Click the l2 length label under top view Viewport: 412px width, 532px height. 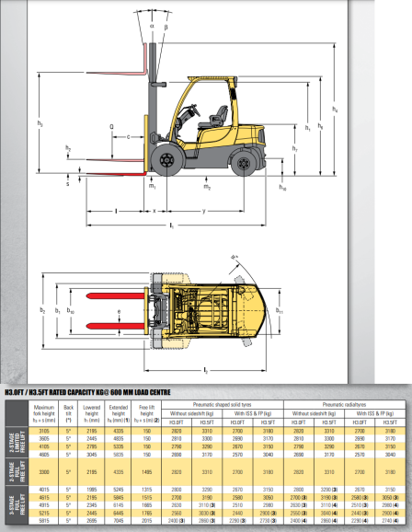tap(205, 370)
